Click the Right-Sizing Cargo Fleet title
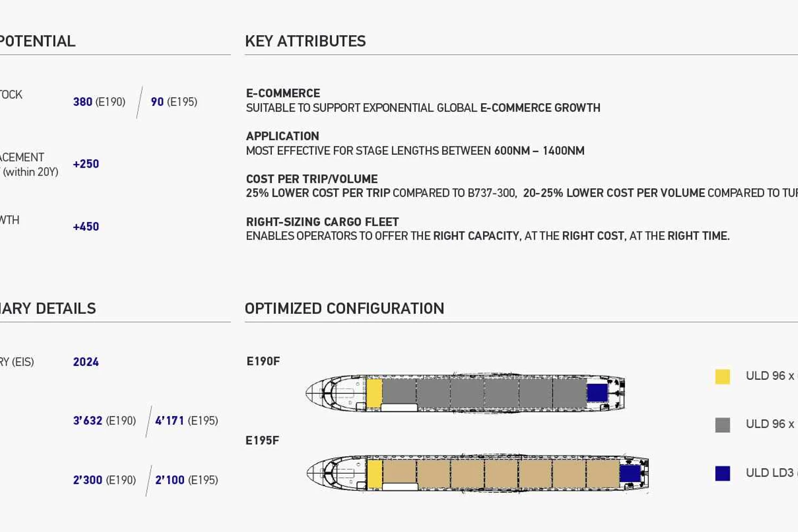The width and height of the screenshot is (798, 532). (322, 222)
